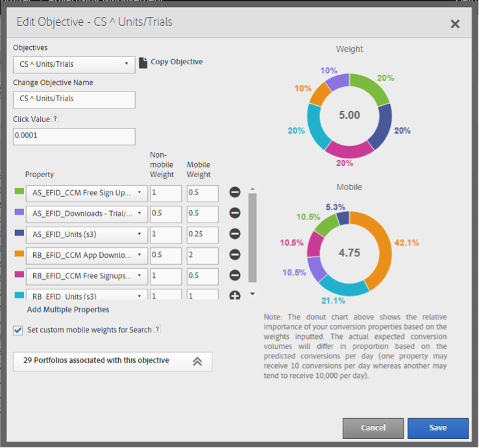Viewport: 479px width, 448px height.
Task: Remove the AS_EFID_CCM Free Sign Up property
Action: coord(234,192)
